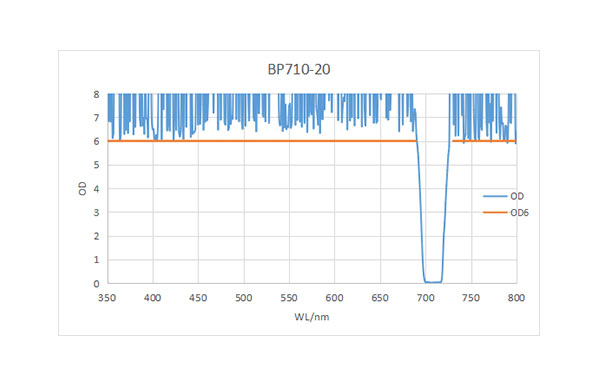Click the 500 x-axis tick label
Screen dimensions: 600x383
tap(244, 298)
